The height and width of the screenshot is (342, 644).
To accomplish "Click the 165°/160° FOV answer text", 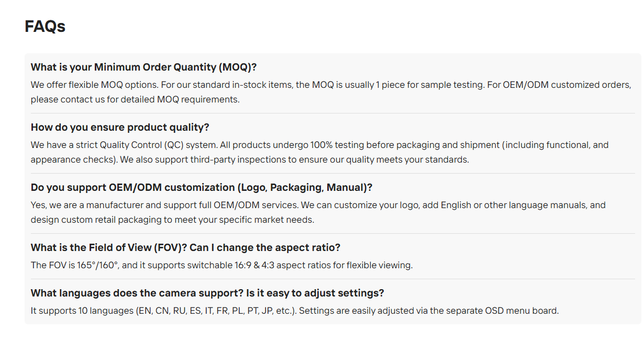I will tap(221, 265).
